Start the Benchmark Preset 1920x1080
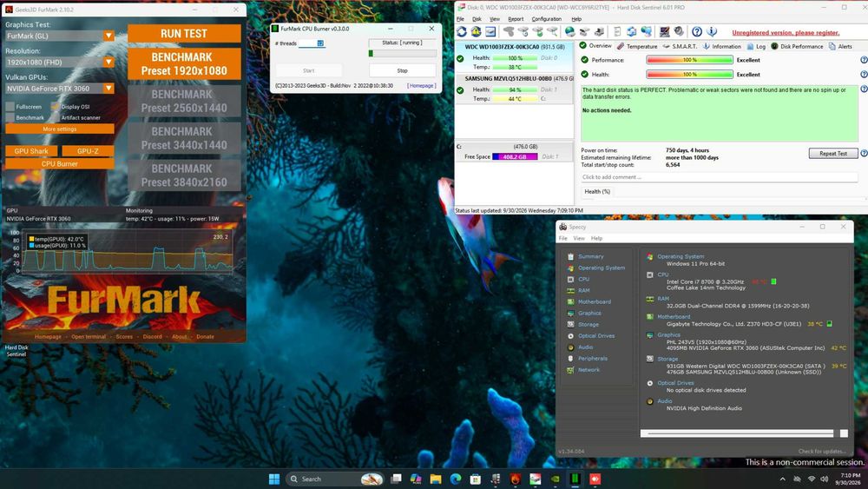Image resolution: width=868 pixels, height=489 pixels. (x=184, y=63)
